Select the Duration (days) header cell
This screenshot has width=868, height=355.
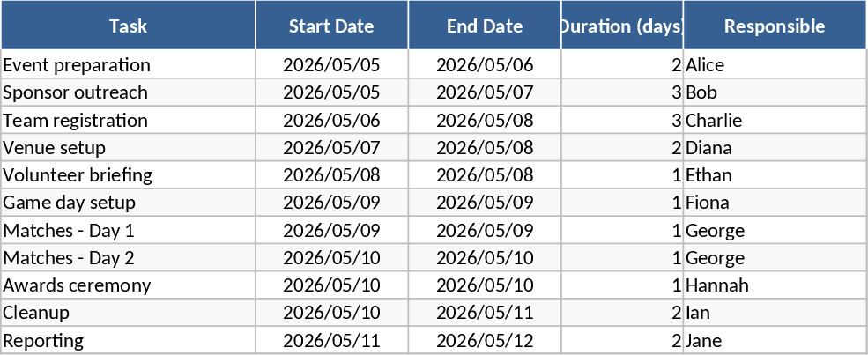[x=622, y=26]
